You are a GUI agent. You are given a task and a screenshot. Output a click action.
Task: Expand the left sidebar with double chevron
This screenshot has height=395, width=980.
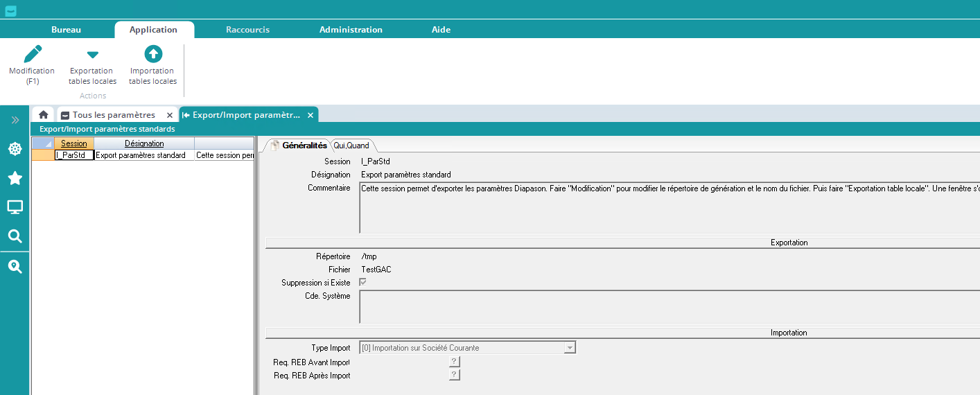point(15,120)
